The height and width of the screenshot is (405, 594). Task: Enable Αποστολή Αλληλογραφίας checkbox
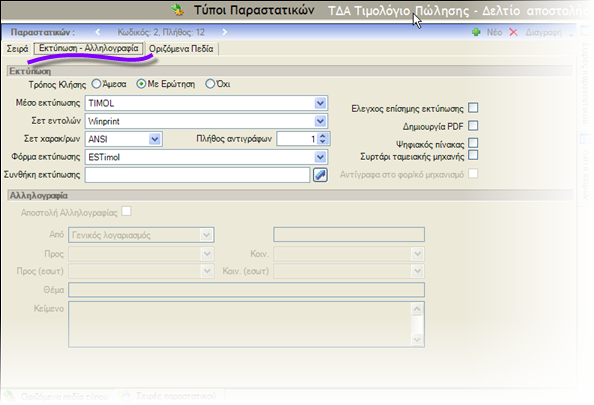[x=127, y=211]
